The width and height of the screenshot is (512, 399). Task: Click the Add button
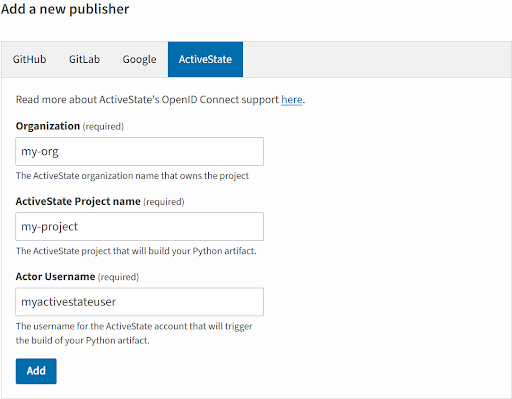point(36,371)
